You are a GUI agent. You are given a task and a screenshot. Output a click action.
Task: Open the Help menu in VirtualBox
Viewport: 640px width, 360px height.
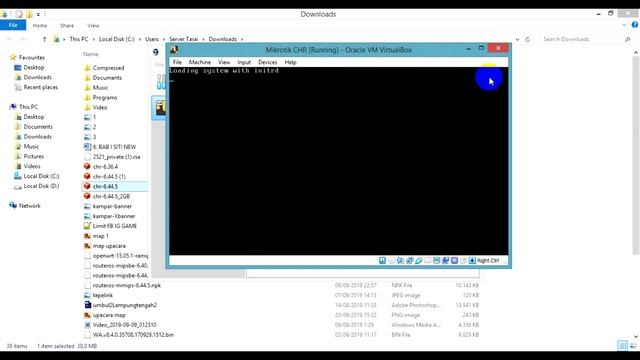coord(290,62)
